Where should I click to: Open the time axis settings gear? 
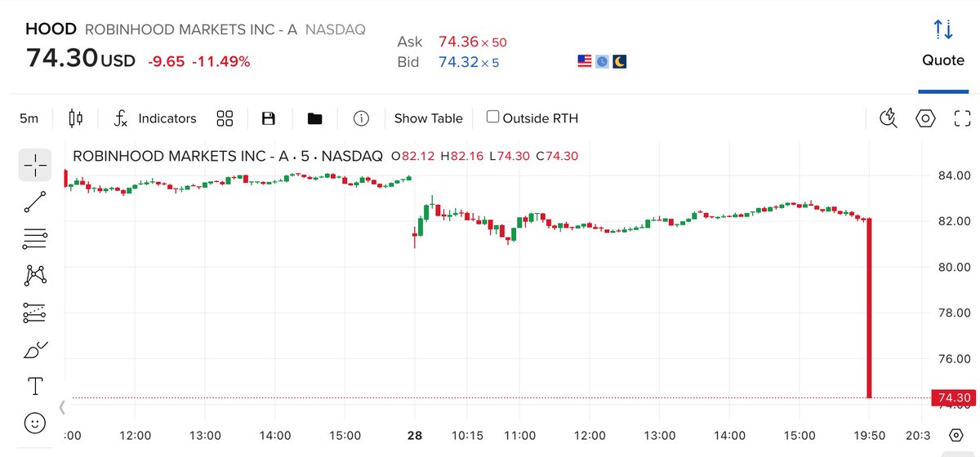point(956,435)
